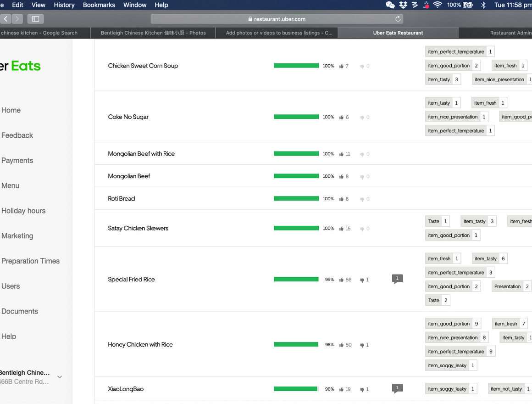
Task: Click the item_soggy_leaky tag for Honey Chicken
Action: point(447,365)
